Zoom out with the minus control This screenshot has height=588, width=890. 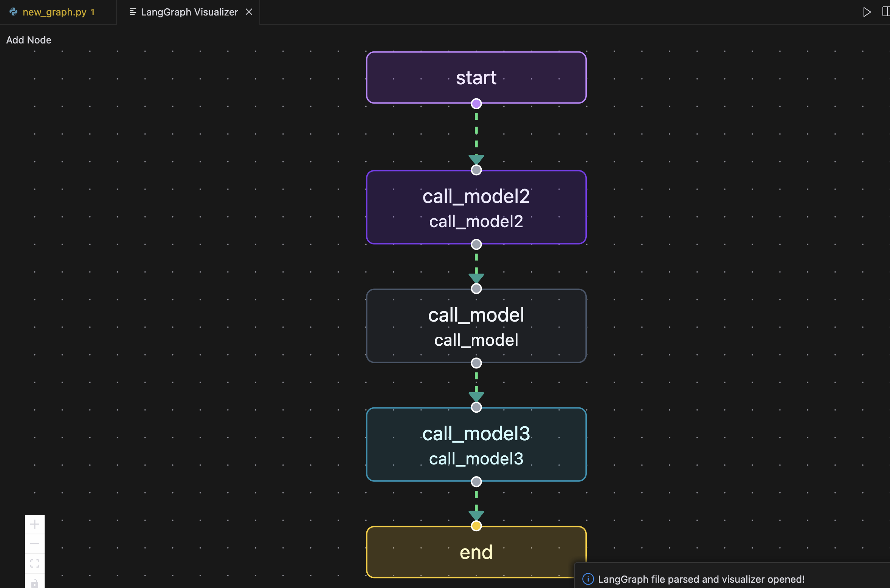[35, 544]
